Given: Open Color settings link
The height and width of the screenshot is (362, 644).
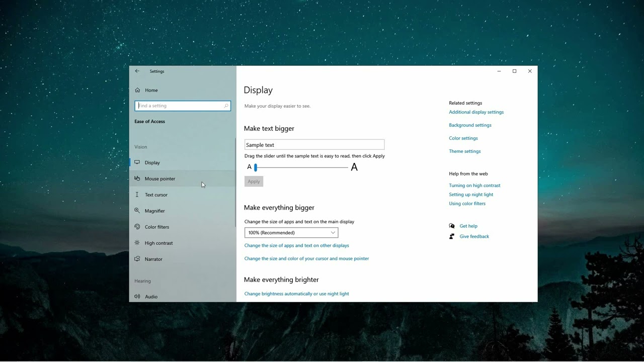Looking at the screenshot, I should click(463, 138).
